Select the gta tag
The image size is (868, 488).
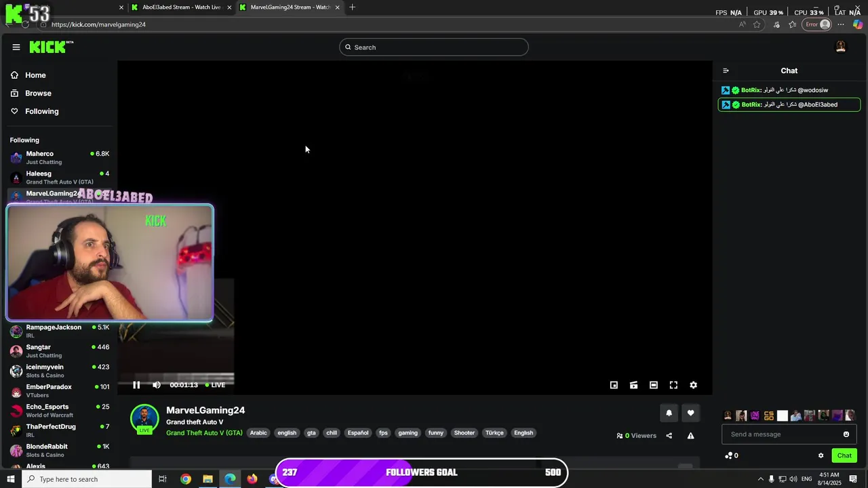[311, 433]
